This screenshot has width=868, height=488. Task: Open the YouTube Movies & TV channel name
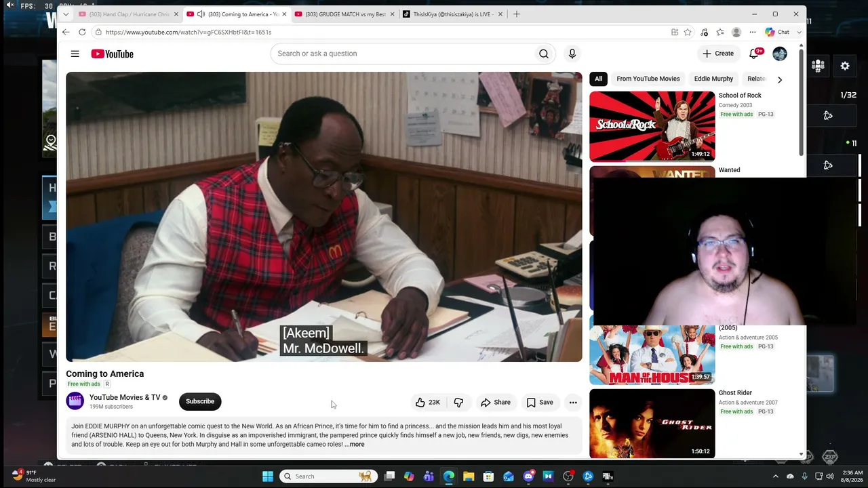[x=125, y=397]
